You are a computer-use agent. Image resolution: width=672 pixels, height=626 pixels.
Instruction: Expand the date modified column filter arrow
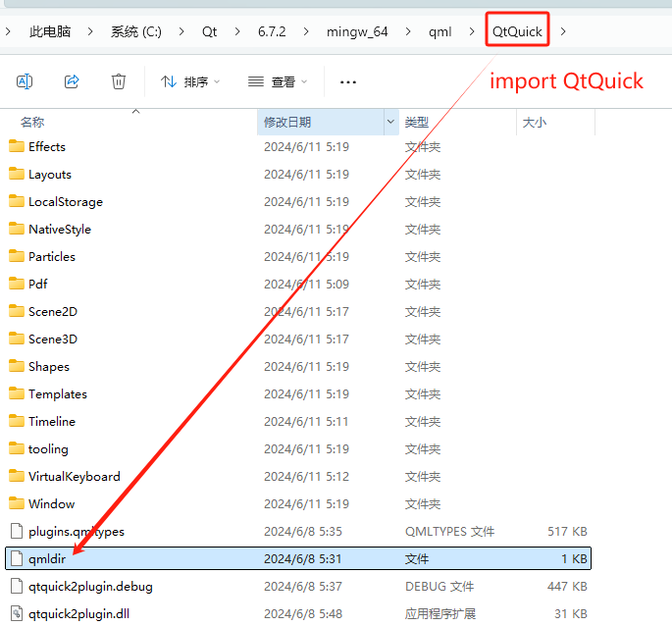390,122
